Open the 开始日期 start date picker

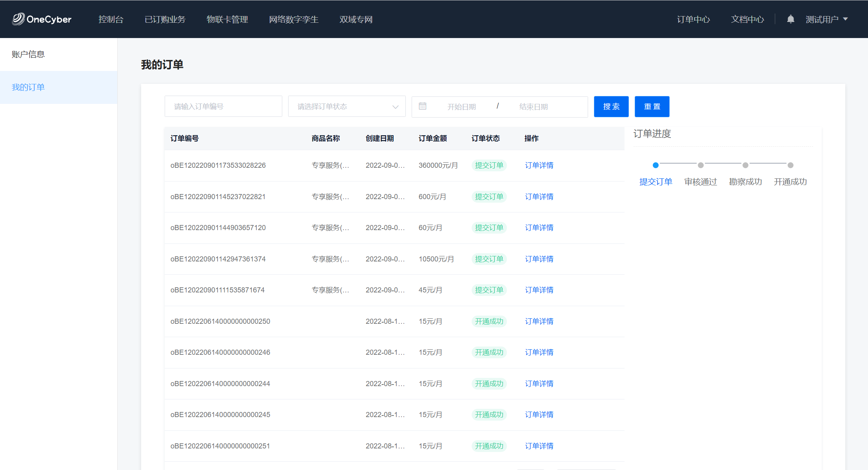(x=461, y=107)
